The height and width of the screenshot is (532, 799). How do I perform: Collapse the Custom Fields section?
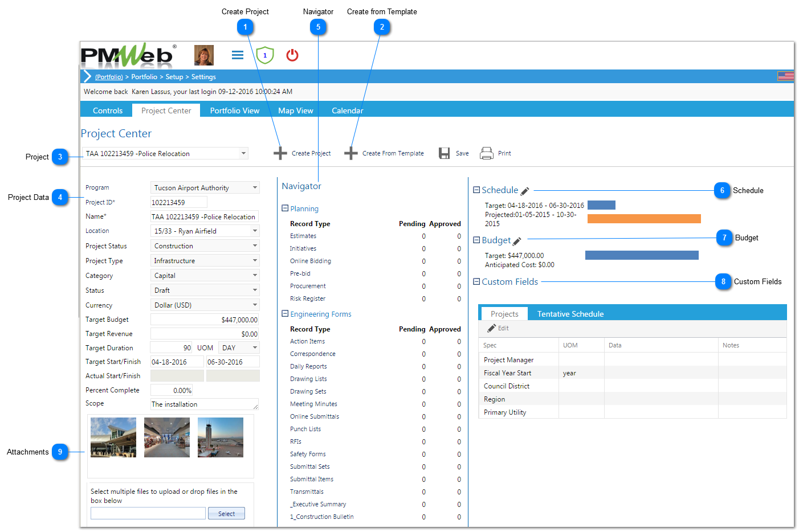[476, 281]
